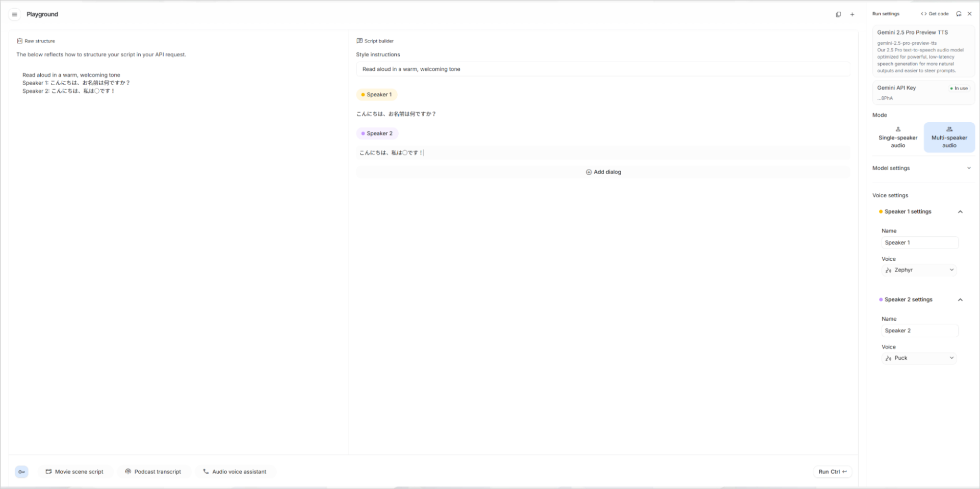Click the Speaker 2 colored dot indicator

tap(363, 133)
